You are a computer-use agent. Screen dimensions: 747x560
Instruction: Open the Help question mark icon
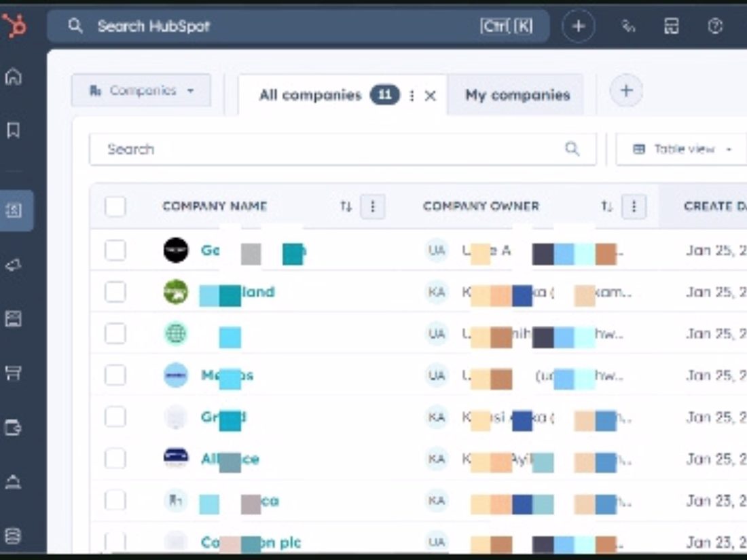[715, 26]
